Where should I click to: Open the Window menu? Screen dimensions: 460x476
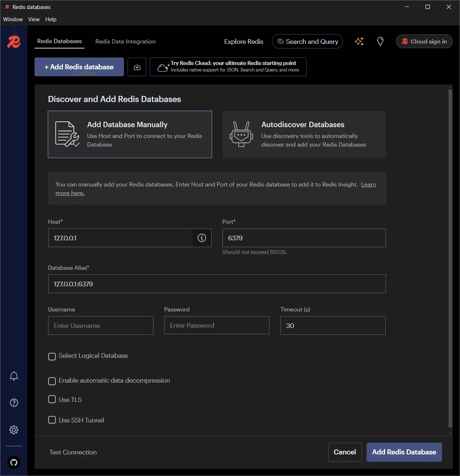[13, 19]
